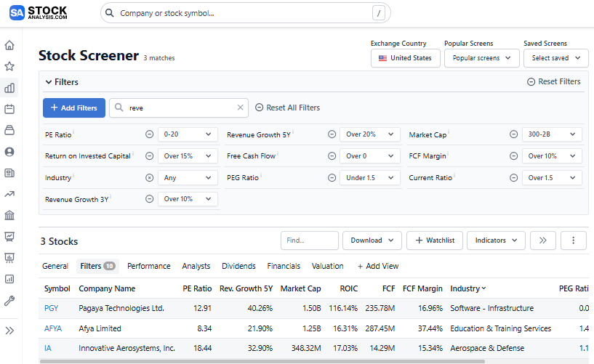The width and height of the screenshot is (594, 364).
Task: Open the chart presentation sidebar icon
Action: tap(9, 236)
